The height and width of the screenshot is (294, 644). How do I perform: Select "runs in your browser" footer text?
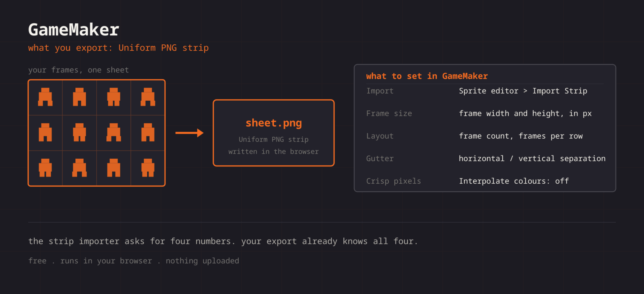pos(106,261)
